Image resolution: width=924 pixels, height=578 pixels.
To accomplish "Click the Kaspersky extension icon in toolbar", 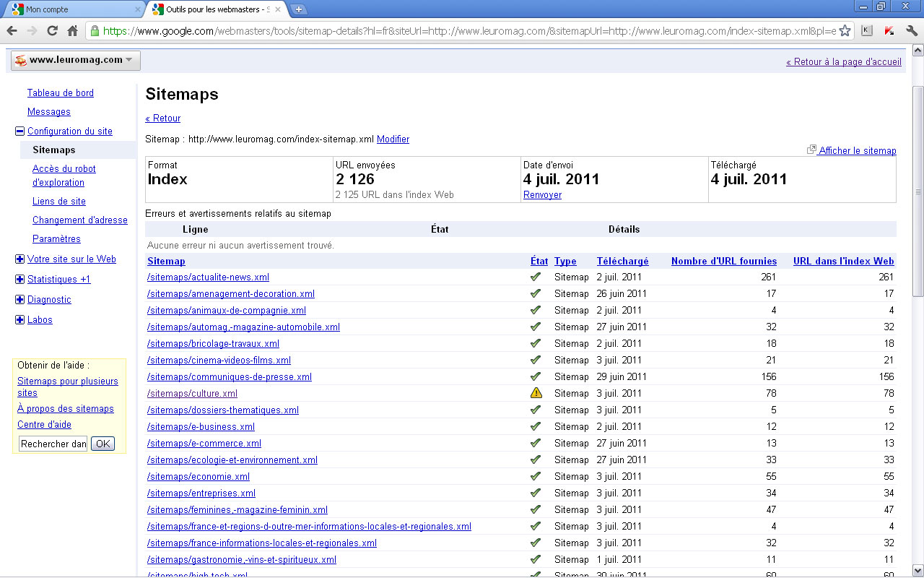I will point(889,31).
